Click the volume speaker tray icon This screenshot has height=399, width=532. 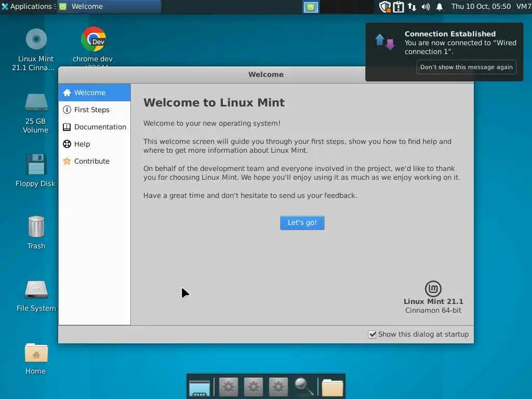pyautogui.click(x=425, y=7)
